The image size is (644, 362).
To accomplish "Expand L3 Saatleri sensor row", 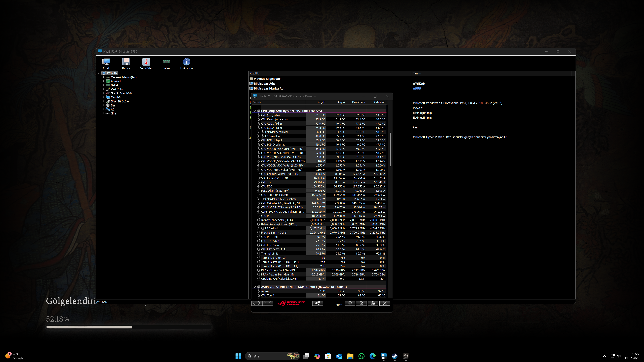I will [x=258, y=228].
